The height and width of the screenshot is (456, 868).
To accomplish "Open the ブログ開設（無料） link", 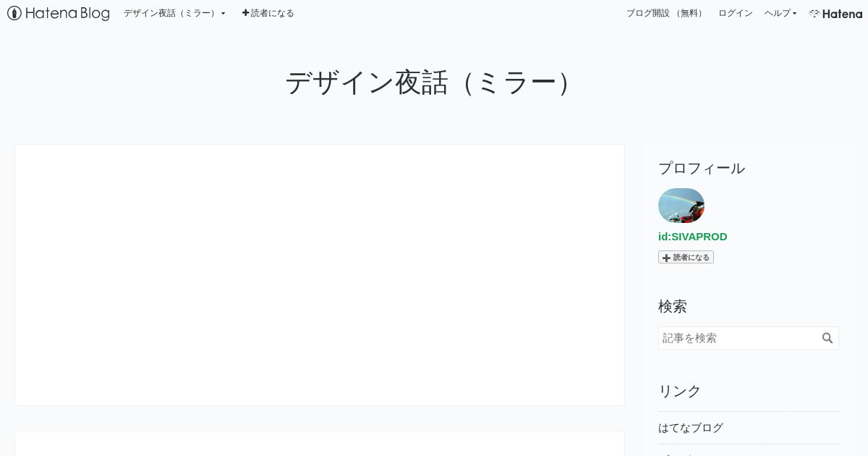I will [x=666, y=13].
